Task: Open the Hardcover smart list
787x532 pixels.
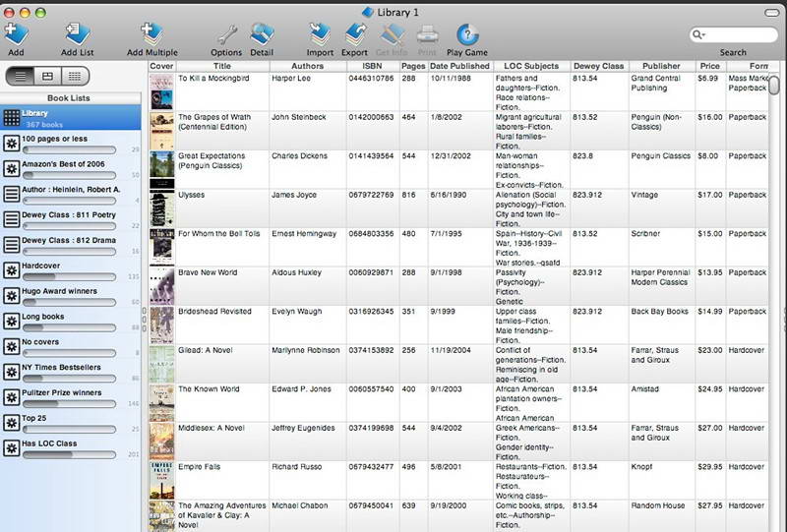Action: [x=70, y=270]
